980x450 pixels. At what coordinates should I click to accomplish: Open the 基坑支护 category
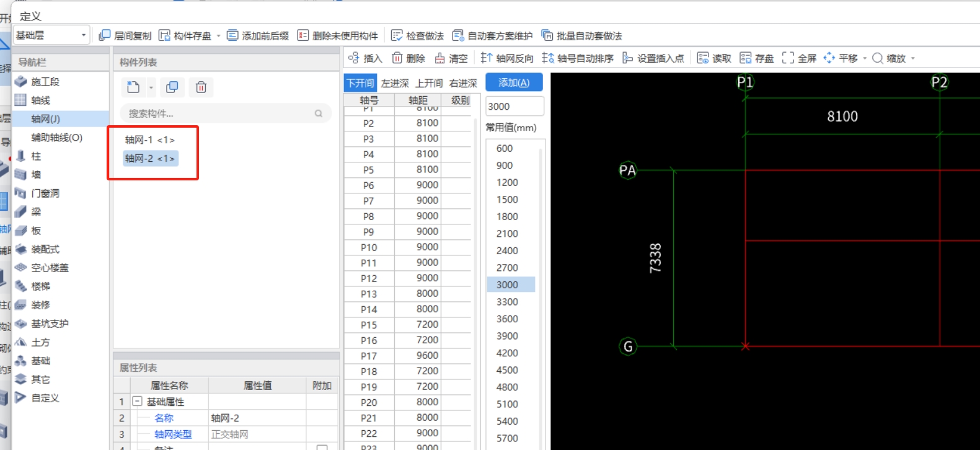click(50, 324)
